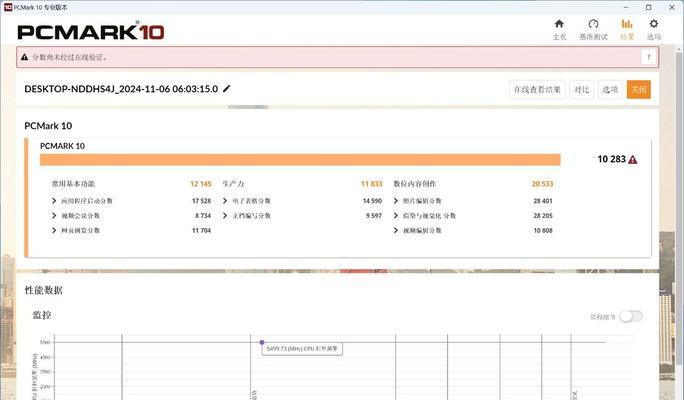This screenshot has height=400, width=684.
Task: Click the Essentials score 12 145
Action: coord(201,184)
